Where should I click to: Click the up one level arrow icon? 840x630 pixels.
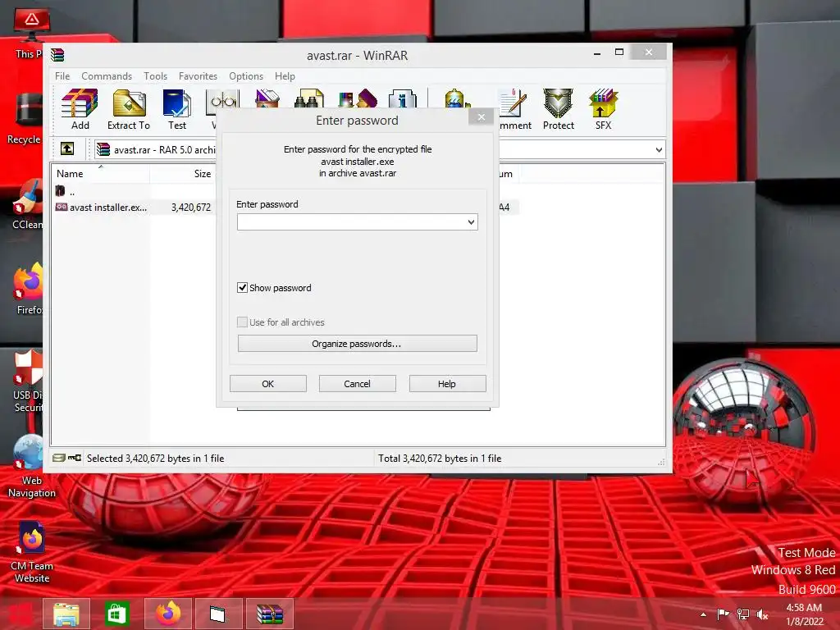[67, 148]
